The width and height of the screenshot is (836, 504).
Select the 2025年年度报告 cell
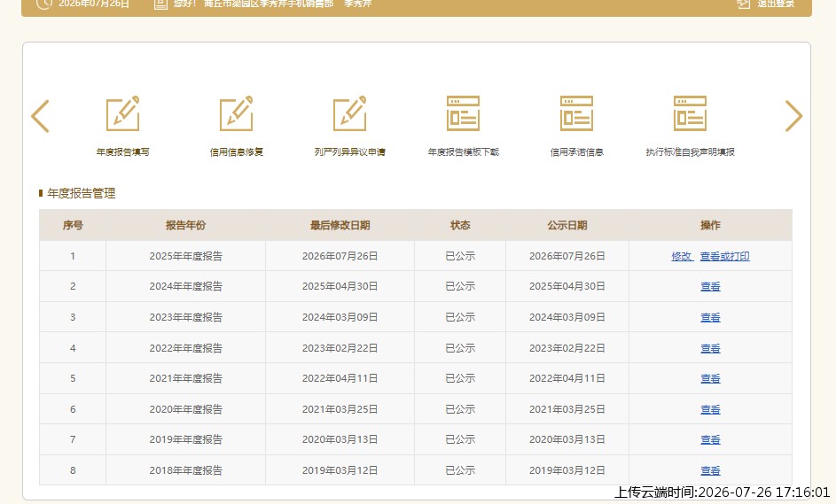(x=185, y=256)
